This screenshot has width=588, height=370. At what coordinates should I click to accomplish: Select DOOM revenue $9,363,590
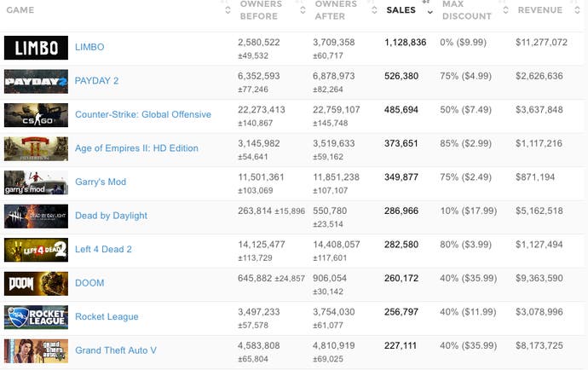(539, 279)
